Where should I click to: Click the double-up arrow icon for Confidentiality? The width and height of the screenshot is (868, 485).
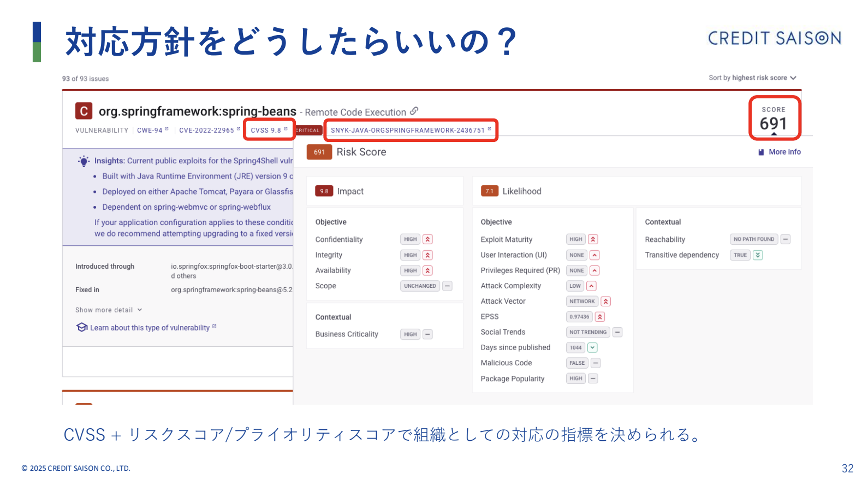click(x=428, y=239)
